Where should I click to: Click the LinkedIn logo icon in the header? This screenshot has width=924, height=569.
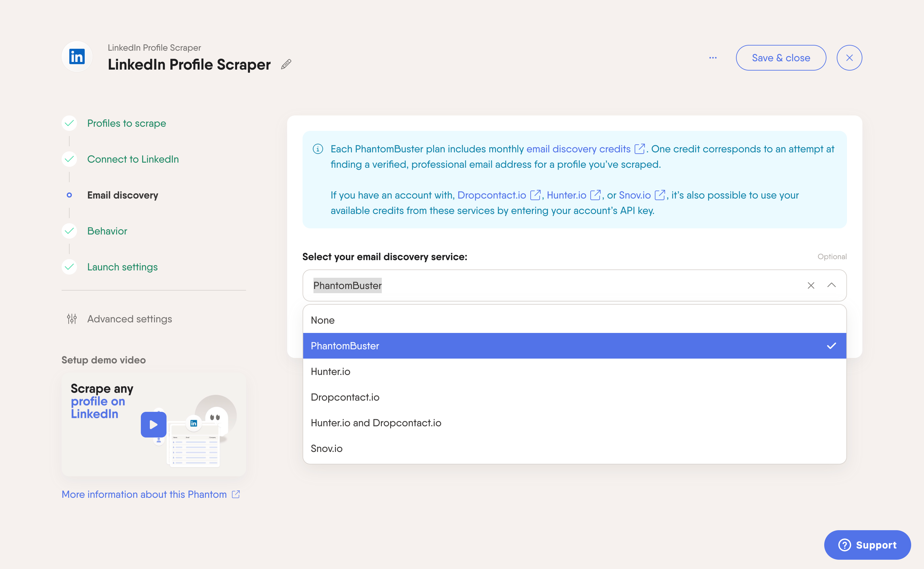coord(77,57)
